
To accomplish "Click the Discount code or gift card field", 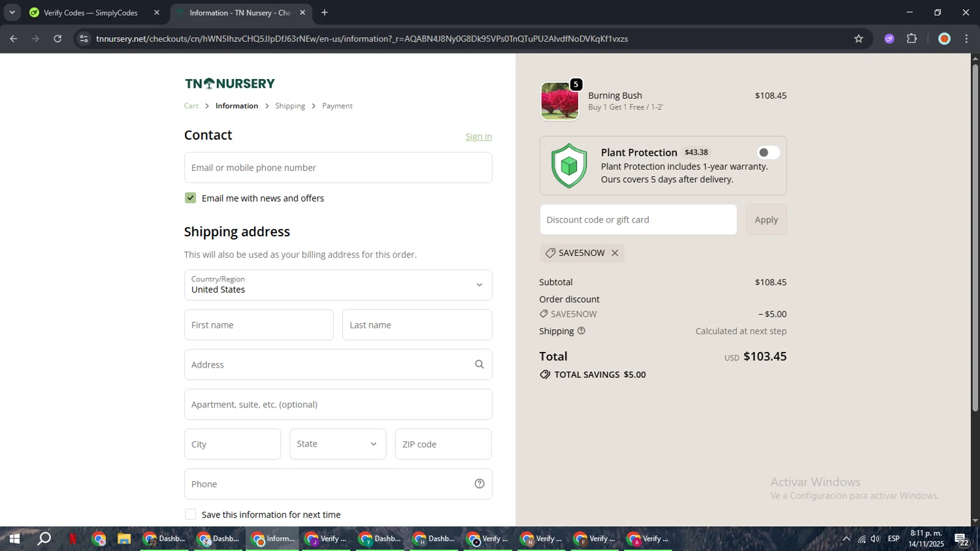I will [x=638, y=219].
